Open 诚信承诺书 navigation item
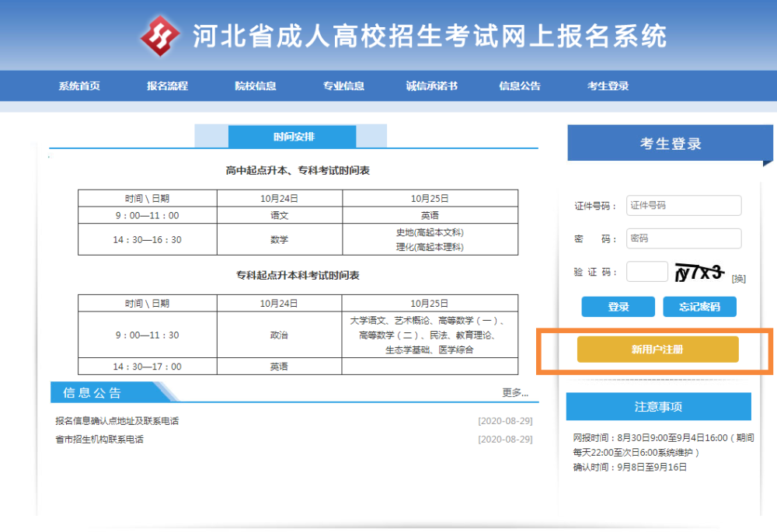The image size is (777, 532). [x=431, y=86]
